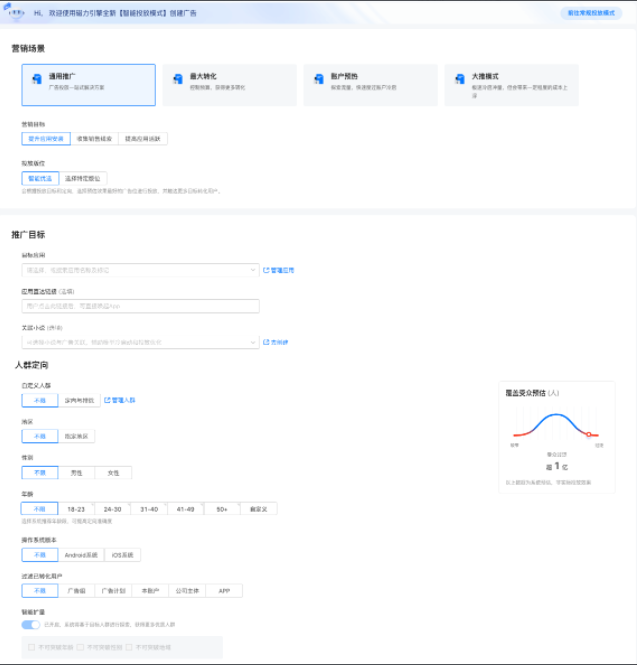
Task: Click the 覆盖受众预估 chart curve
Action: (x=556, y=425)
